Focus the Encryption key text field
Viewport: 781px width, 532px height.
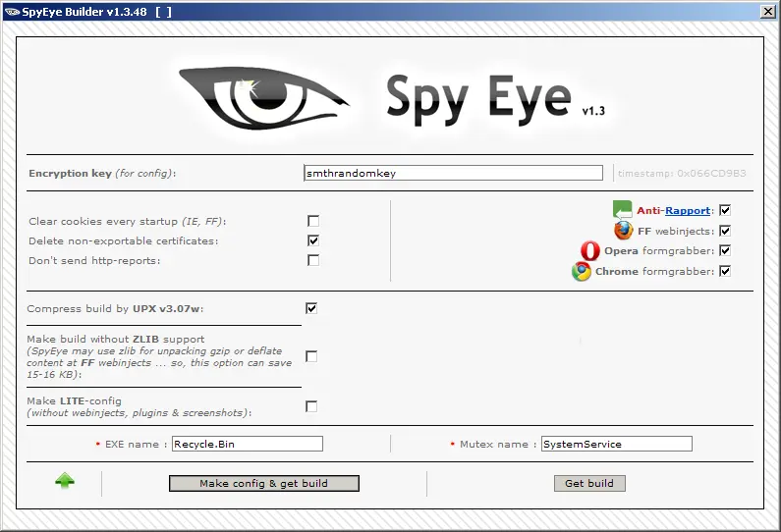click(x=453, y=173)
